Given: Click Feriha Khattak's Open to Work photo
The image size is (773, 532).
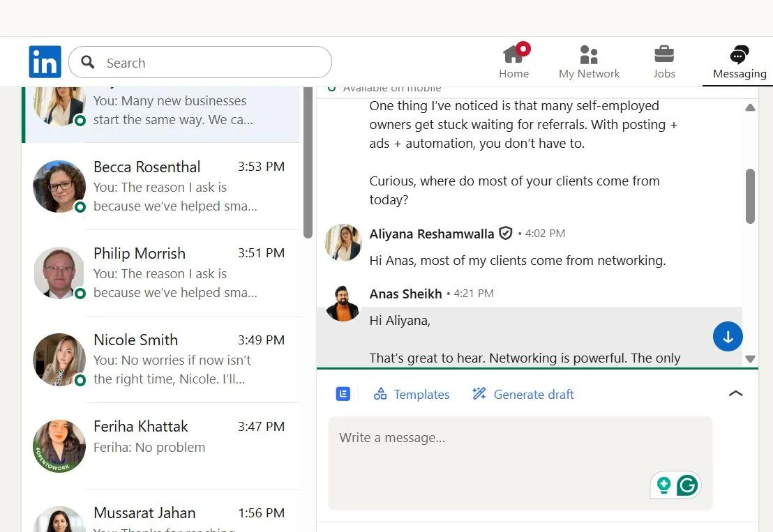Looking at the screenshot, I should point(59,446).
